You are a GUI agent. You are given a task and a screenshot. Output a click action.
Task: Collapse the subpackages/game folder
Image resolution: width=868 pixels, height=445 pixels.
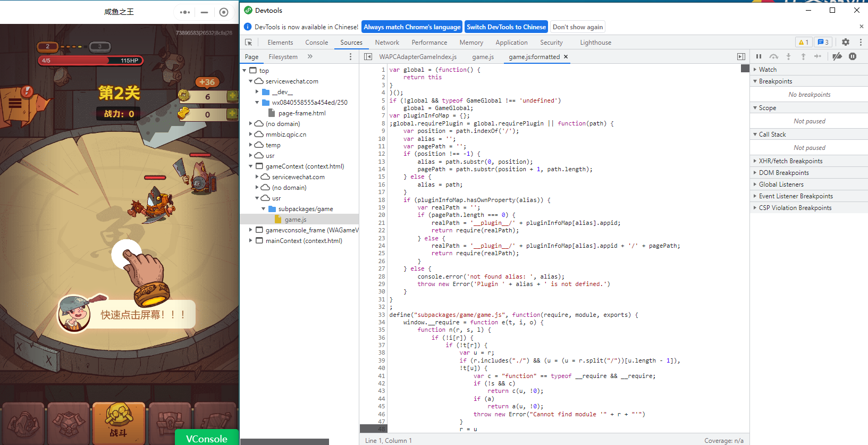pyautogui.click(x=264, y=209)
